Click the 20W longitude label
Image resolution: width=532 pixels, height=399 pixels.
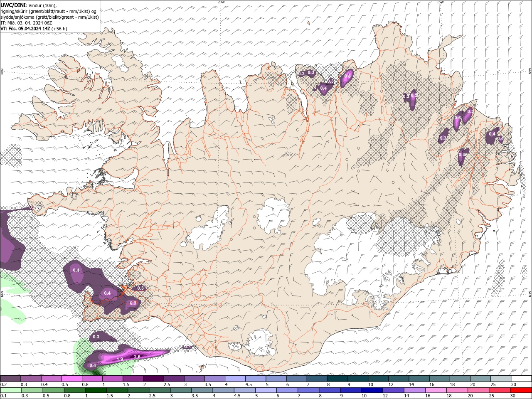221,2
